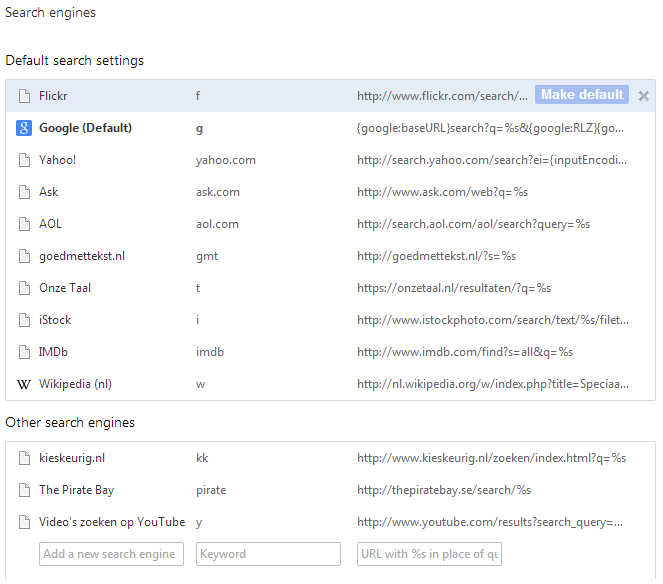Click the IMDb page icon
The width and height of the screenshot is (663, 584).
pyautogui.click(x=25, y=352)
